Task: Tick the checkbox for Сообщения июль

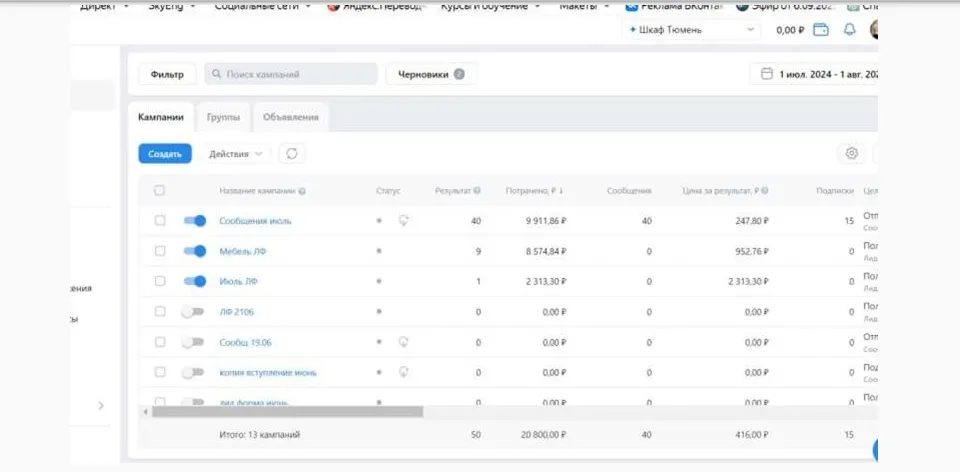Action: 160,220
